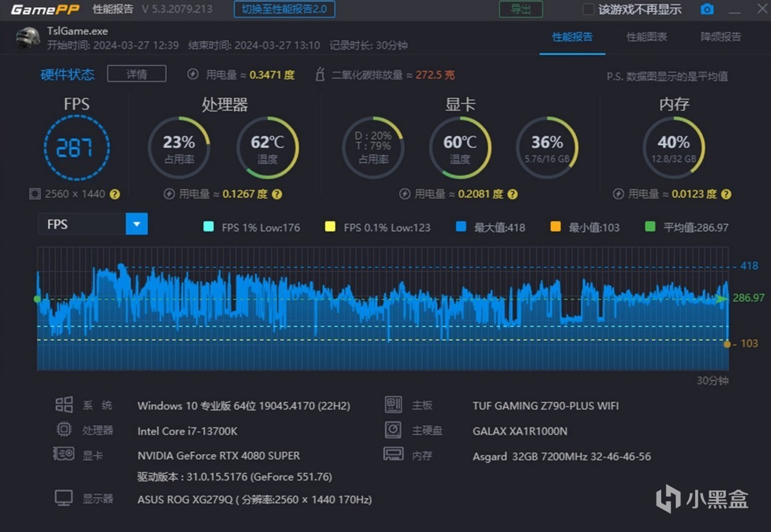Click the 最大值 blue legend swatch
The width and height of the screenshot is (771, 532).
tap(461, 227)
